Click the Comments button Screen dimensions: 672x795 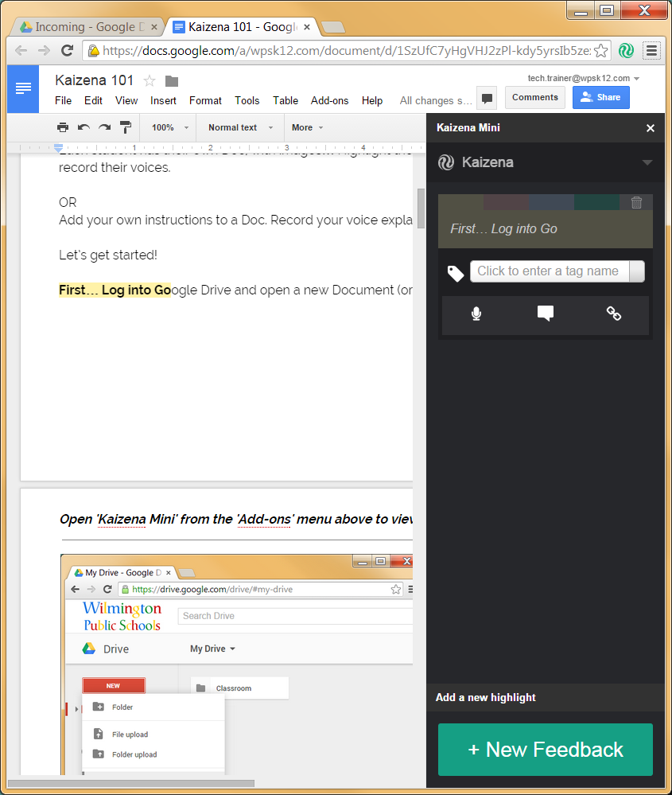534,97
